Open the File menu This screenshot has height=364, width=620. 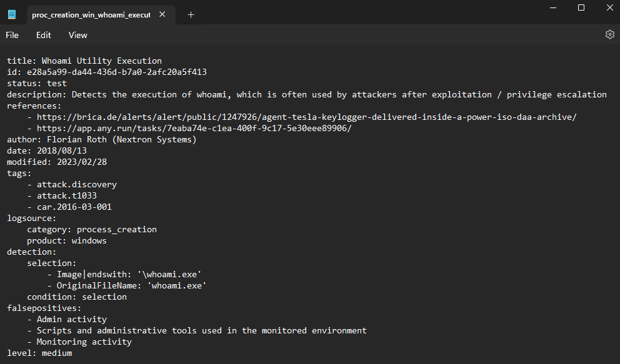(12, 36)
